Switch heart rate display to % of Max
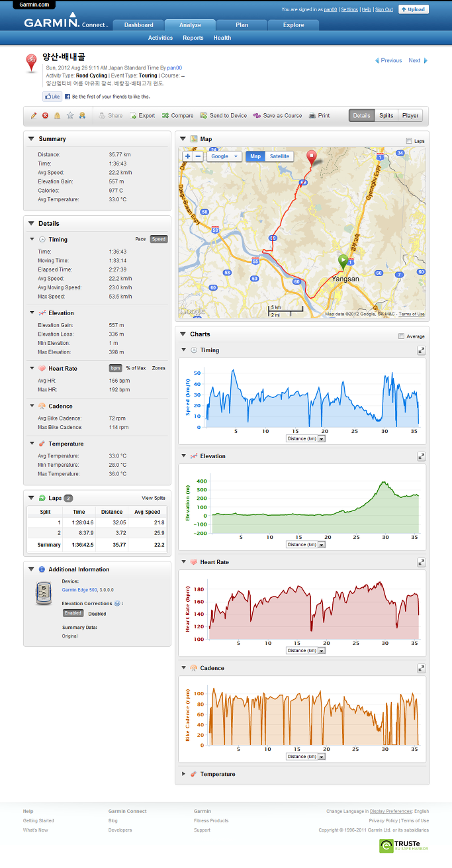The width and height of the screenshot is (452, 868). (x=136, y=368)
